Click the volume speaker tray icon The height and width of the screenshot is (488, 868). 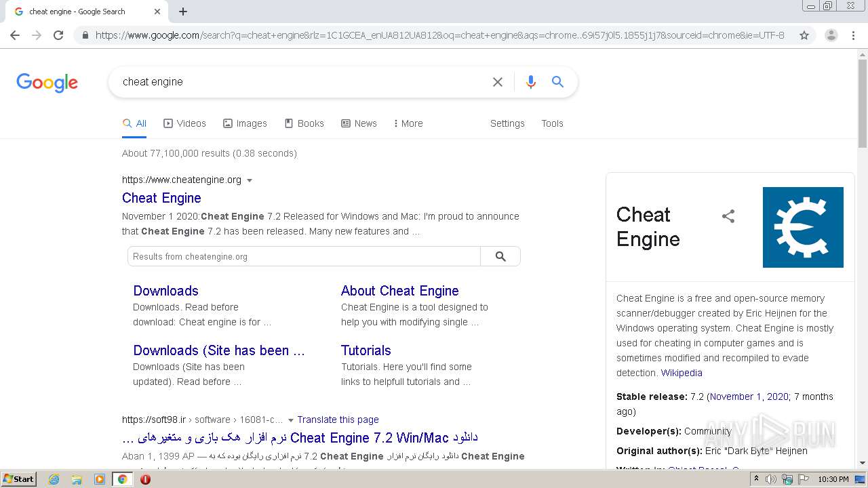(x=771, y=479)
